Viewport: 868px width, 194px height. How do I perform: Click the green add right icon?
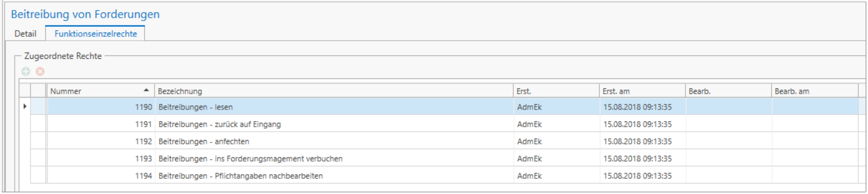[x=26, y=71]
